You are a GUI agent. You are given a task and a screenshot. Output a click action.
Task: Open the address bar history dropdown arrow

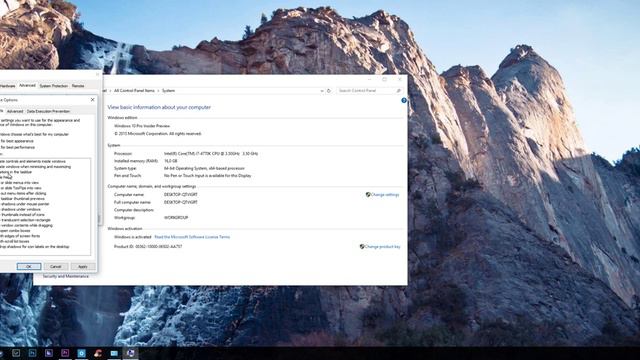coord(322,91)
